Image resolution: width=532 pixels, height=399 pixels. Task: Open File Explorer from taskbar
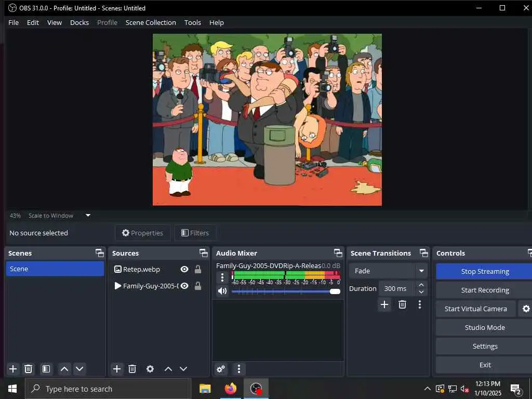pos(205,389)
